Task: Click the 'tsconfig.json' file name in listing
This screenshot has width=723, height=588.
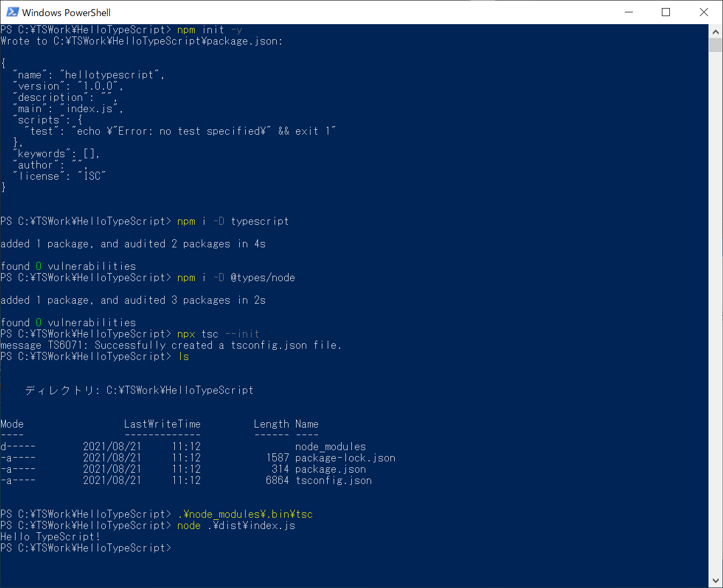Action: [x=334, y=481]
